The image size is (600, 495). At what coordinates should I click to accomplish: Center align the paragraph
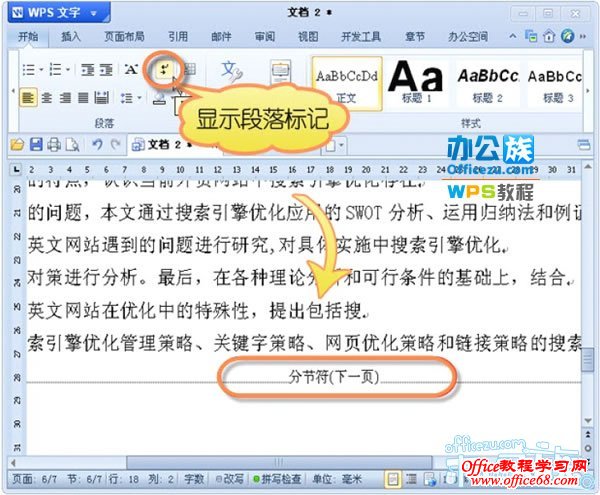47,98
